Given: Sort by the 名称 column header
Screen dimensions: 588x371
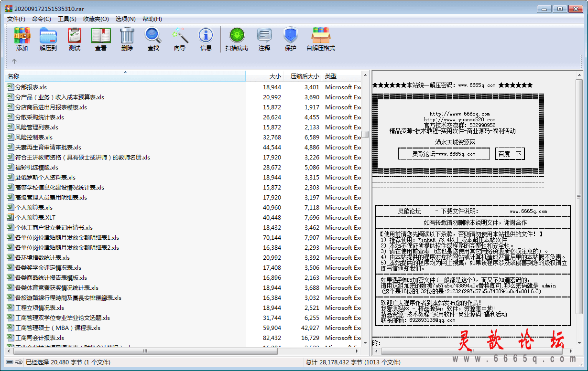Looking at the screenshot, I should click(125, 76).
